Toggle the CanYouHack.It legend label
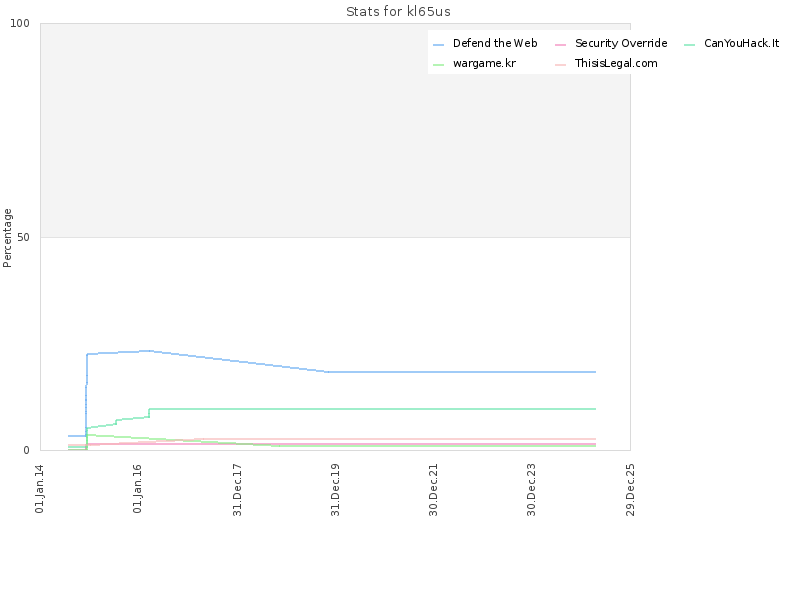The image size is (800, 600). pos(741,43)
